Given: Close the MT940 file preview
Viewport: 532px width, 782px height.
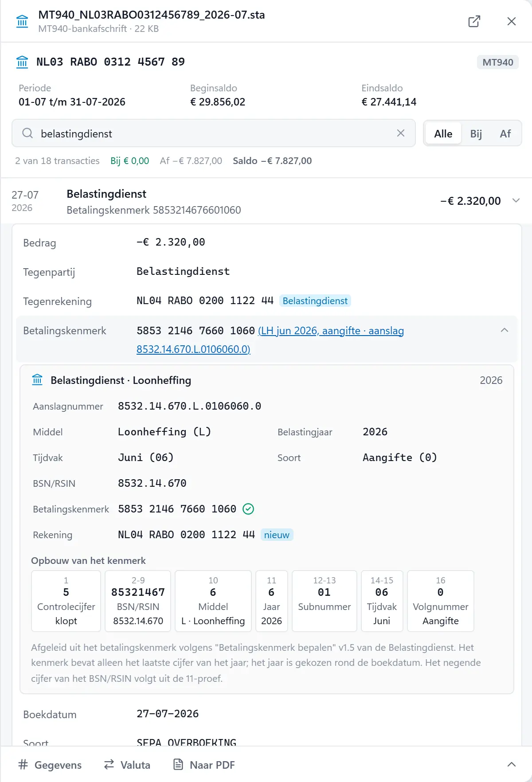Looking at the screenshot, I should [x=511, y=21].
